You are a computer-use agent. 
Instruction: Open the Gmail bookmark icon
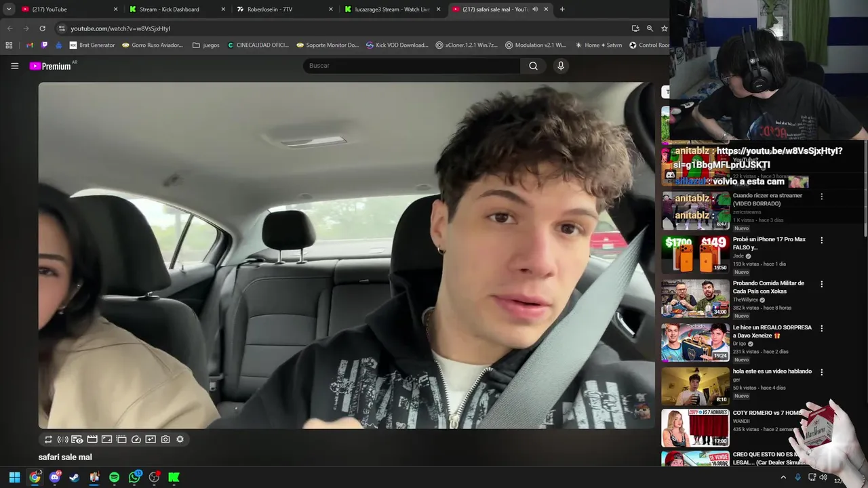30,45
